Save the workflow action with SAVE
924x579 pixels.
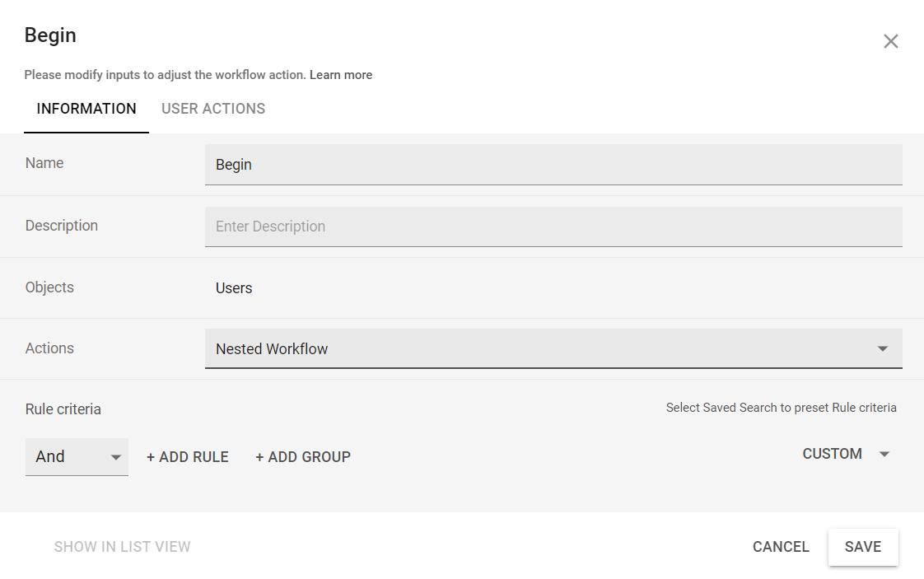click(862, 547)
